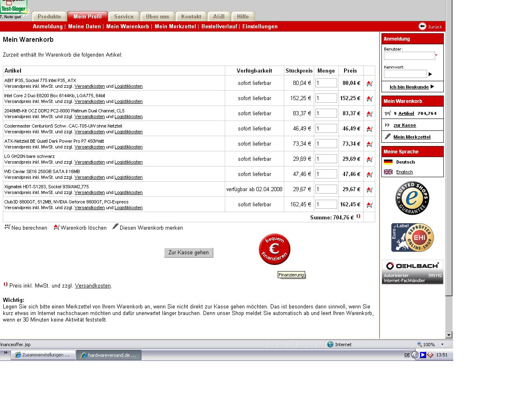Click the Benutzer username field
Image resolution: width=525 pixels, height=420 pixels.
(409, 56)
